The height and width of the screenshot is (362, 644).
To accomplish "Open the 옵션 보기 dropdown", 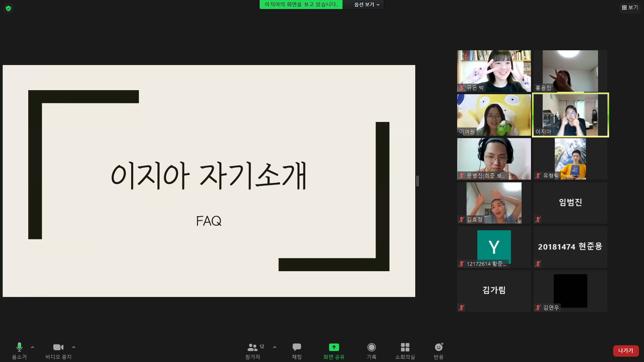I will coord(367,4).
